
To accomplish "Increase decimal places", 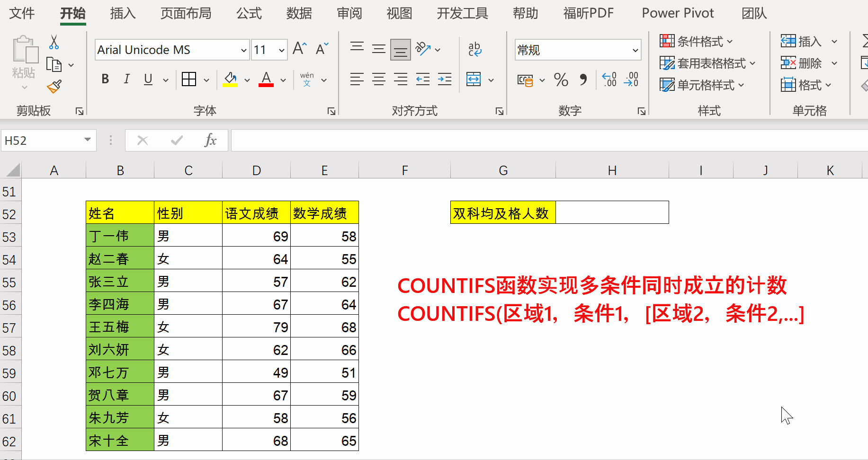I will (609, 80).
